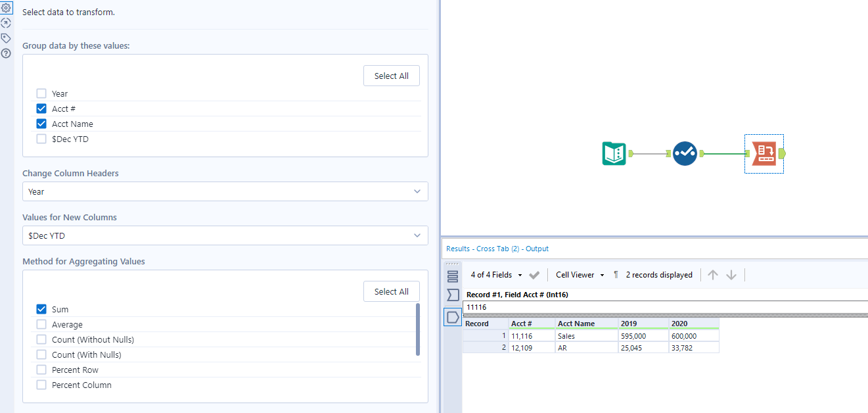Uncheck Acct # grouping field
The image size is (868, 413).
pos(41,109)
